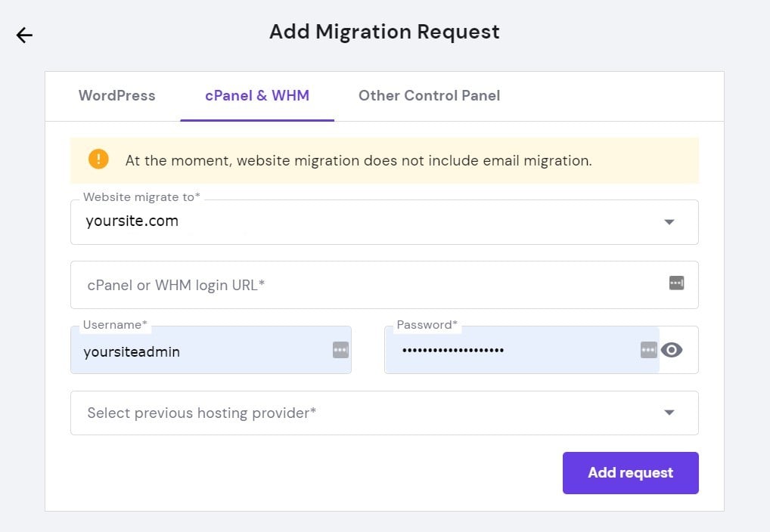Click the hosting provider caret arrow
This screenshot has height=532, width=770.
click(x=669, y=413)
